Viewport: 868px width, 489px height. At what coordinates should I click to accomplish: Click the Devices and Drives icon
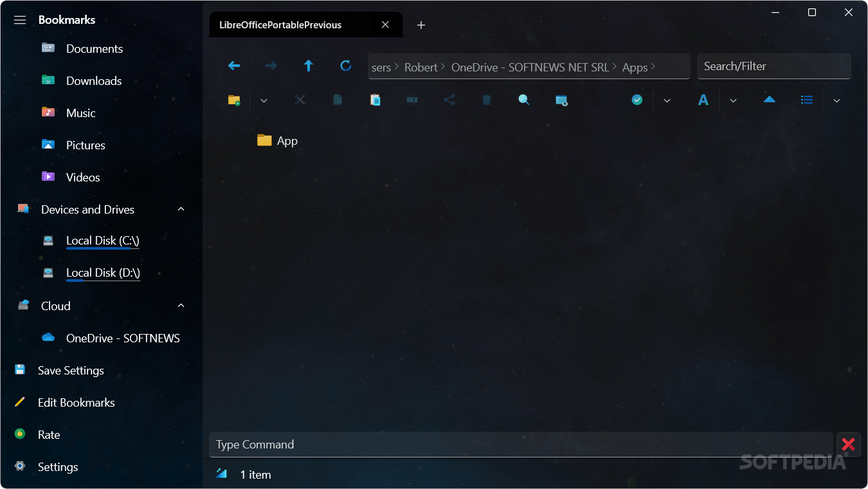pos(23,208)
